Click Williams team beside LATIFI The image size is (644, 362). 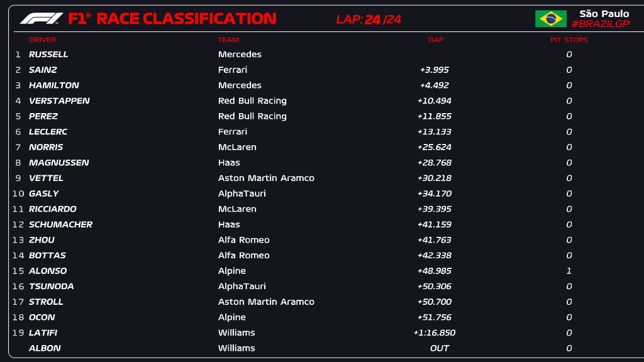point(236,333)
